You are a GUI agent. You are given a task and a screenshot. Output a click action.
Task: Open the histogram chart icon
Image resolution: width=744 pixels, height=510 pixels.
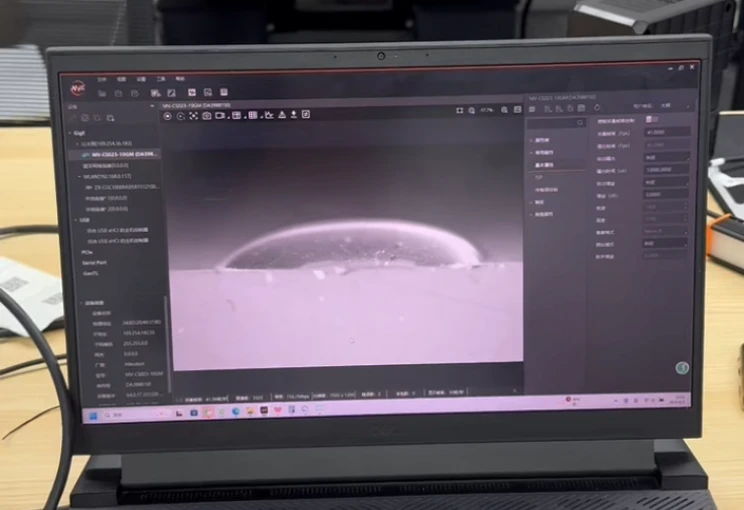point(269,115)
